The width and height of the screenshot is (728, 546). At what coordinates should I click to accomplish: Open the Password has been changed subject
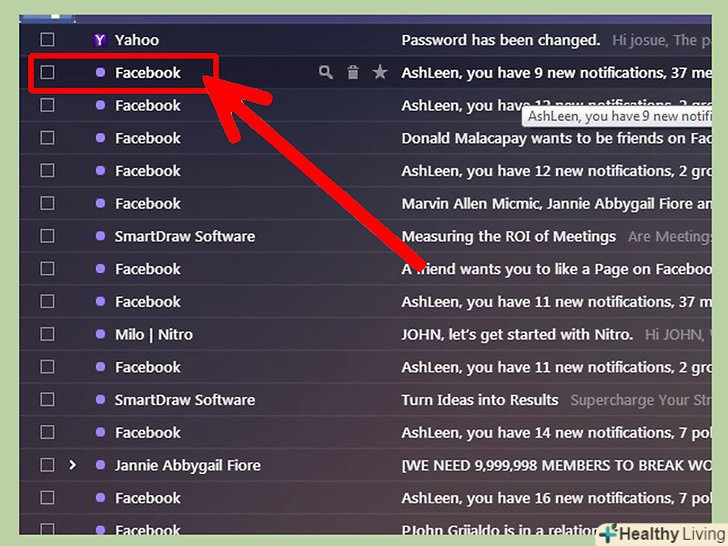pos(501,40)
